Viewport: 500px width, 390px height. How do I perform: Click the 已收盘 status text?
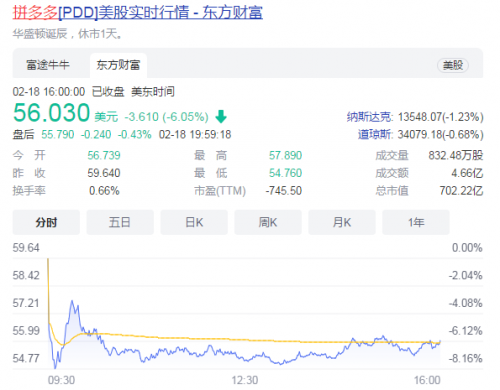point(108,92)
